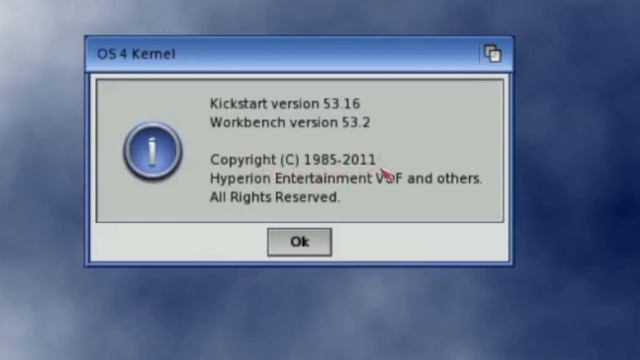Click the Ok button
This screenshot has width=640, height=360.
pos(300,242)
